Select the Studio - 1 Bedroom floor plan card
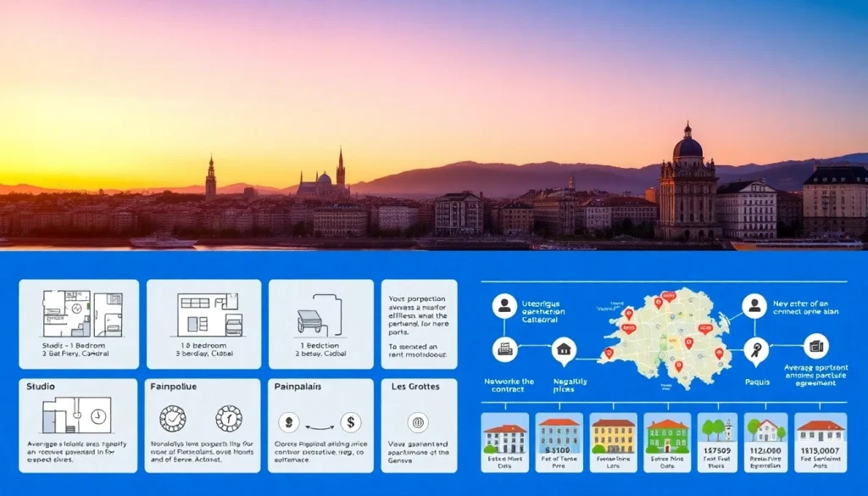Viewport: 868px width, 496px height. click(x=78, y=324)
